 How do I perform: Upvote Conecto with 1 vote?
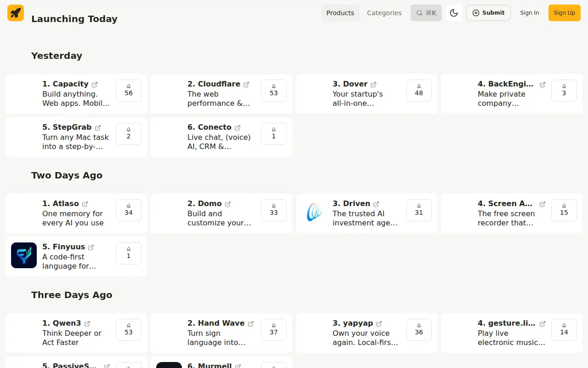click(x=274, y=133)
